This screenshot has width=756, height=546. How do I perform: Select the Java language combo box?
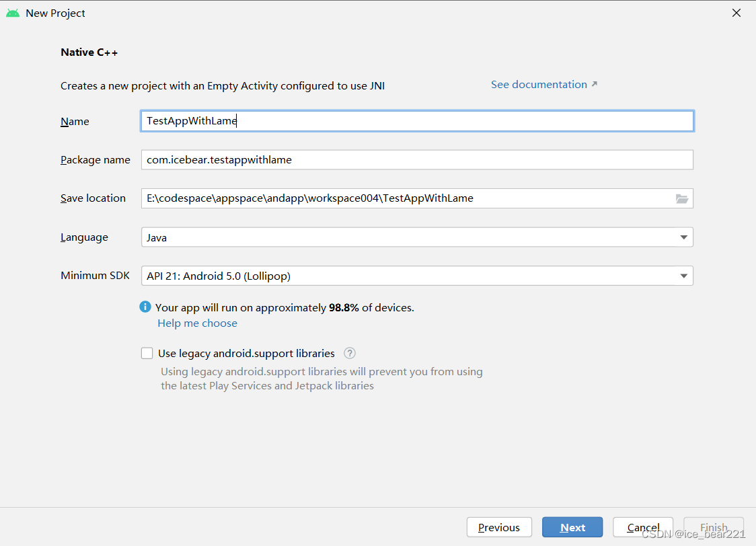(417, 237)
